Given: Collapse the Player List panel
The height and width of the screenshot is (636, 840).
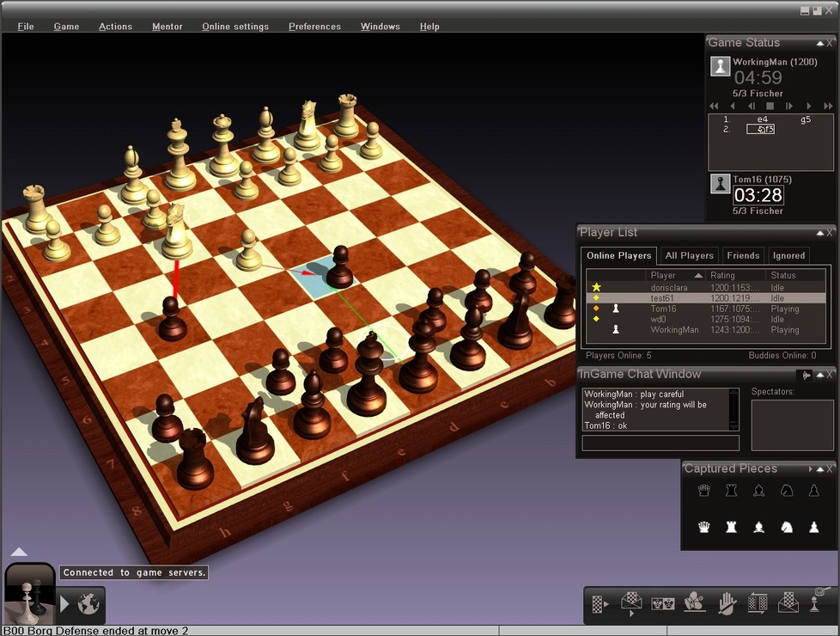Looking at the screenshot, I should (x=822, y=232).
